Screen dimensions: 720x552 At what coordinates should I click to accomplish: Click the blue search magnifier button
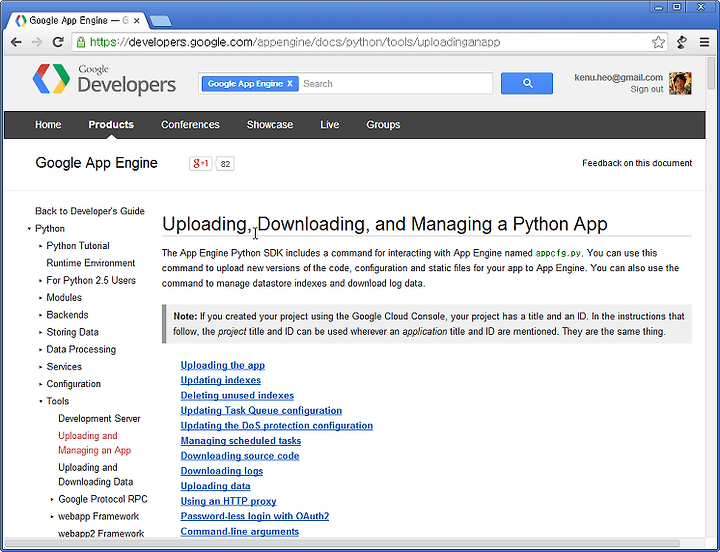(527, 83)
